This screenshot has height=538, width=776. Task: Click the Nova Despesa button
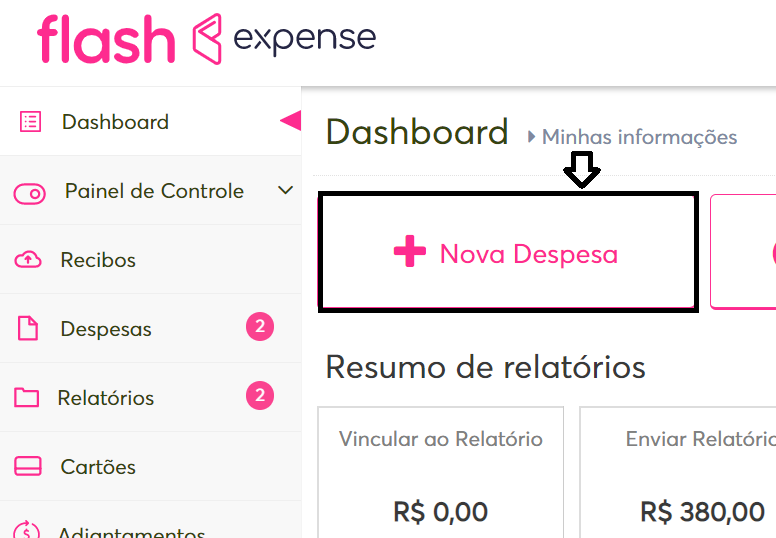coord(507,251)
